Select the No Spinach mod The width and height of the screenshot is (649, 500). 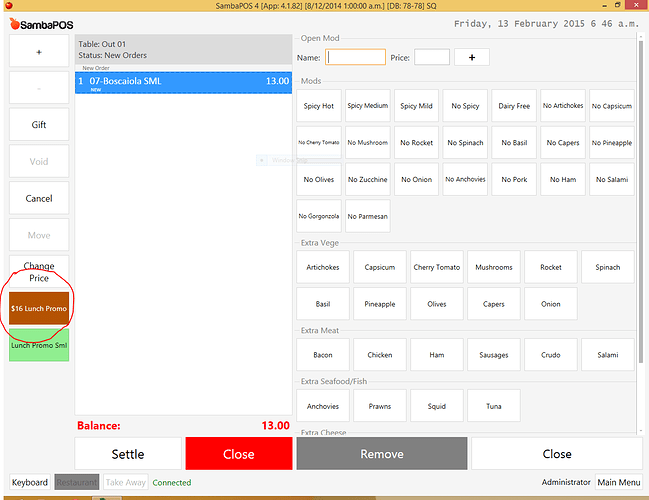tap(465, 142)
